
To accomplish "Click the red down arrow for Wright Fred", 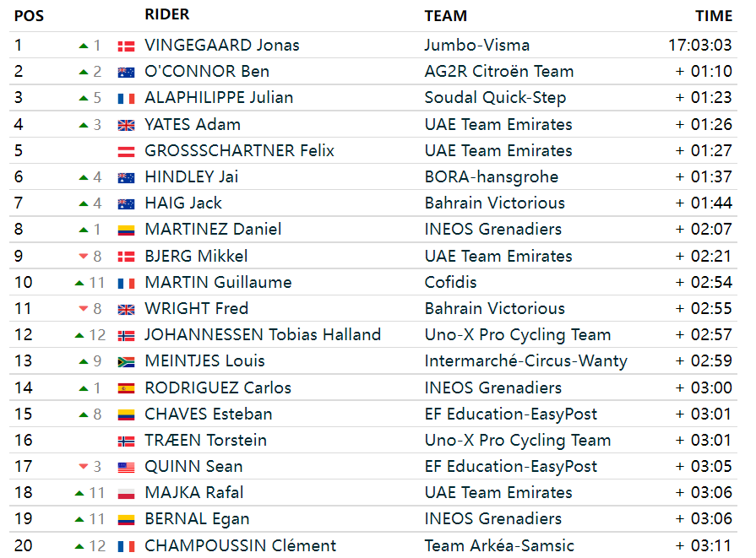I will [84, 309].
